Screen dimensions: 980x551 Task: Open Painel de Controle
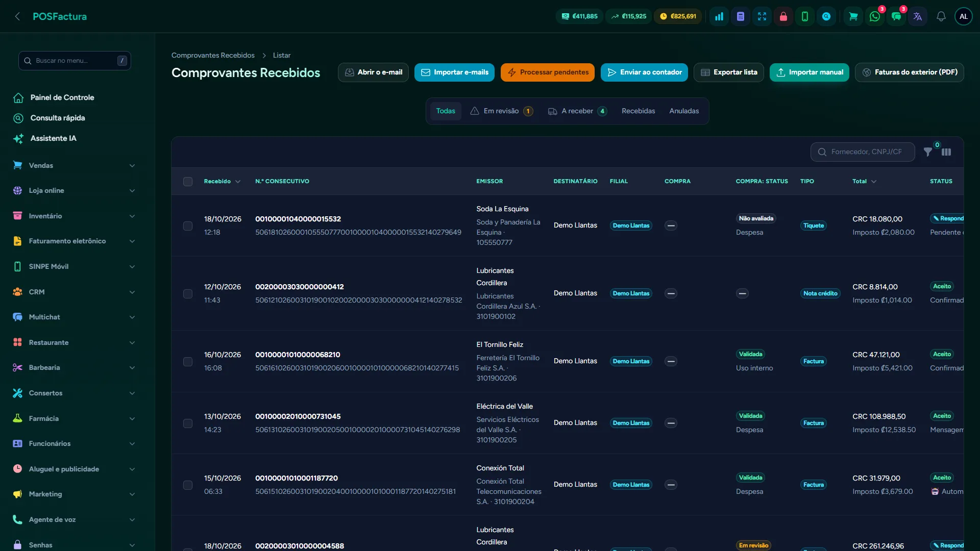(62, 97)
